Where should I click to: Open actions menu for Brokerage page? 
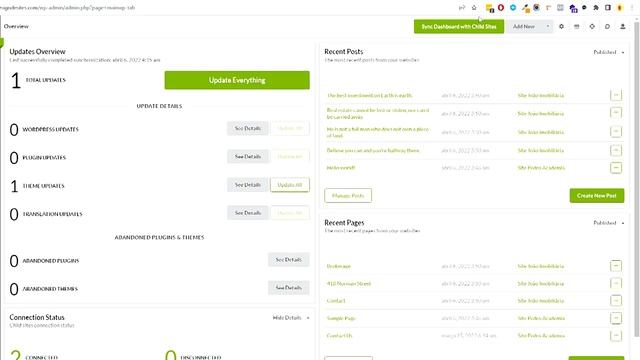616,266
